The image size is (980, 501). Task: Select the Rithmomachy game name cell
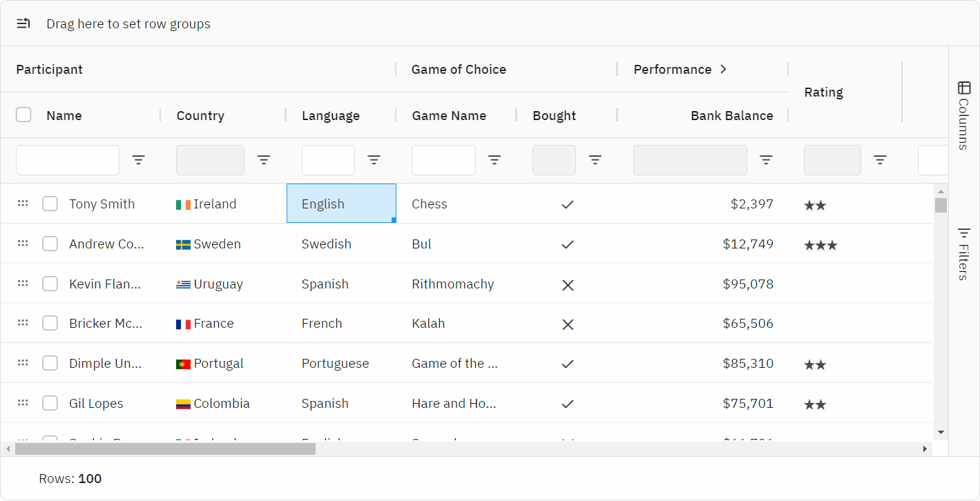point(453,284)
